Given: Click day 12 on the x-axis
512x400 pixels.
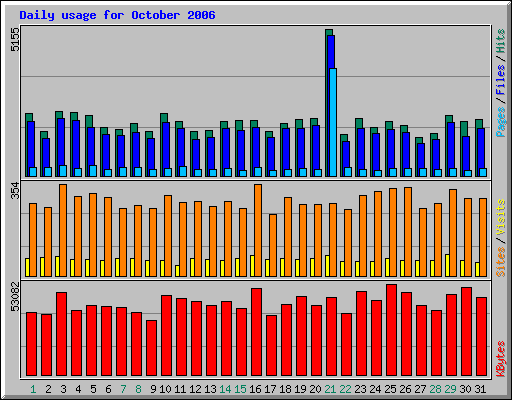Looking at the screenshot, I should click(195, 389).
